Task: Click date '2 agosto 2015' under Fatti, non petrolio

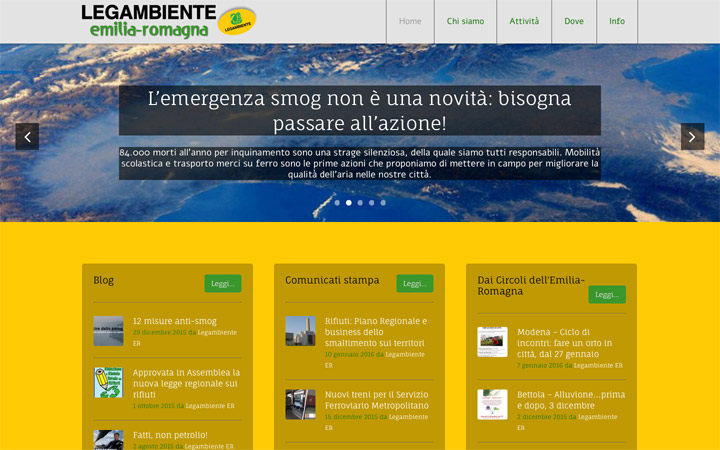Action: (x=153, y=446)
